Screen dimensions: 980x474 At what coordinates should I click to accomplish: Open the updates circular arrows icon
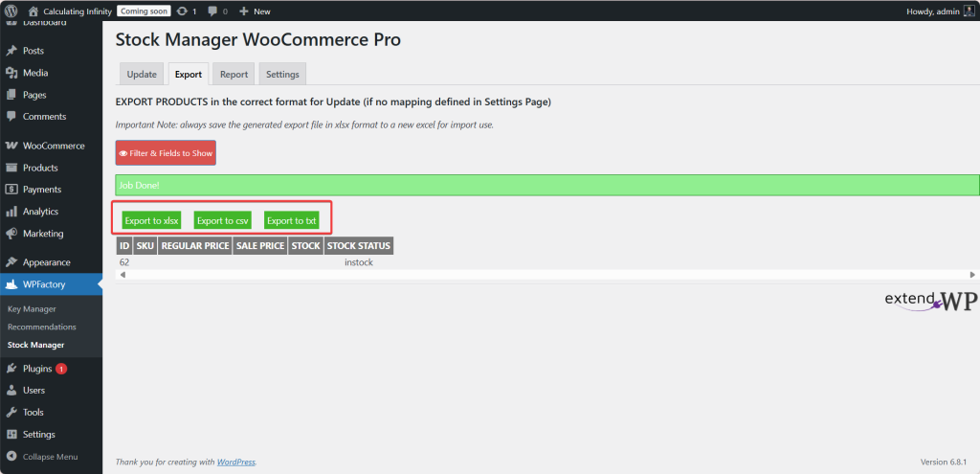tap(182, 11)
